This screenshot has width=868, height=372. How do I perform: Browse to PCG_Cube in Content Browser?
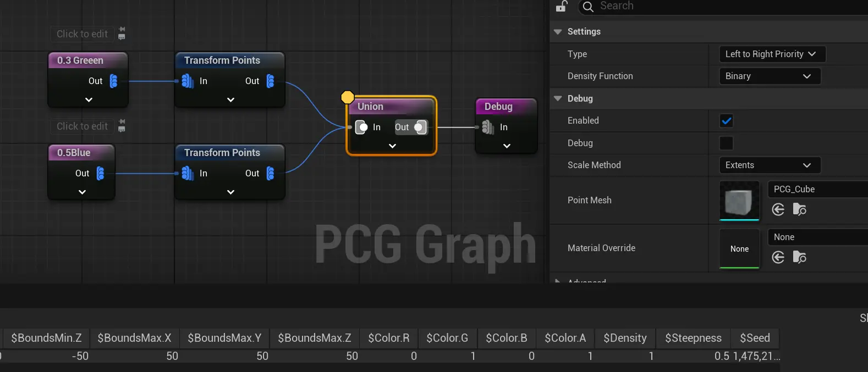799,209
